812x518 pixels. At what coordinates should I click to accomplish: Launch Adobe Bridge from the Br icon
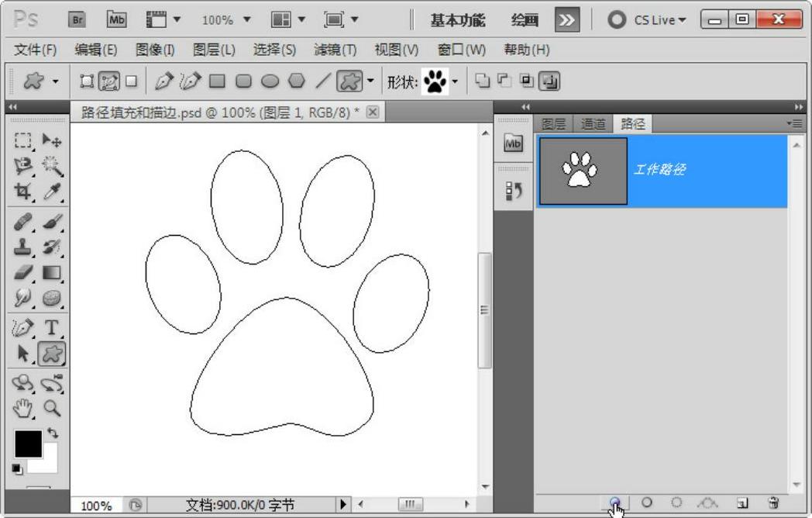pos(77,19)
